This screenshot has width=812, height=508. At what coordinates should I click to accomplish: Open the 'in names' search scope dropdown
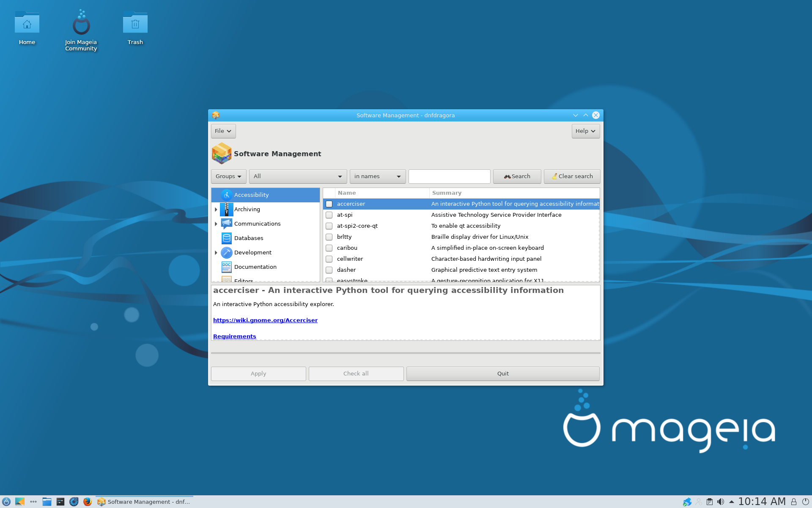click(378, 177)
